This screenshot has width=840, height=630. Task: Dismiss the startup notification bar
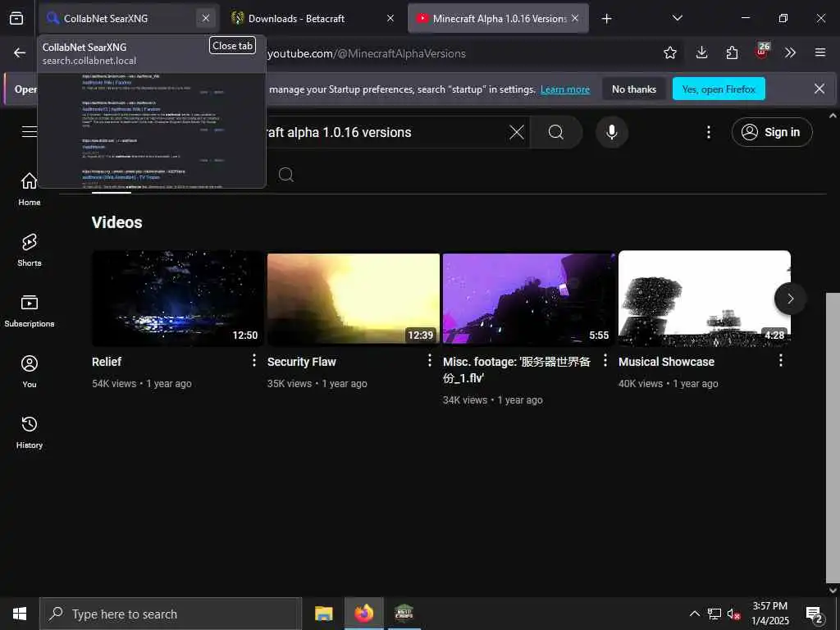pyautogui.click(x=819, y=89)
